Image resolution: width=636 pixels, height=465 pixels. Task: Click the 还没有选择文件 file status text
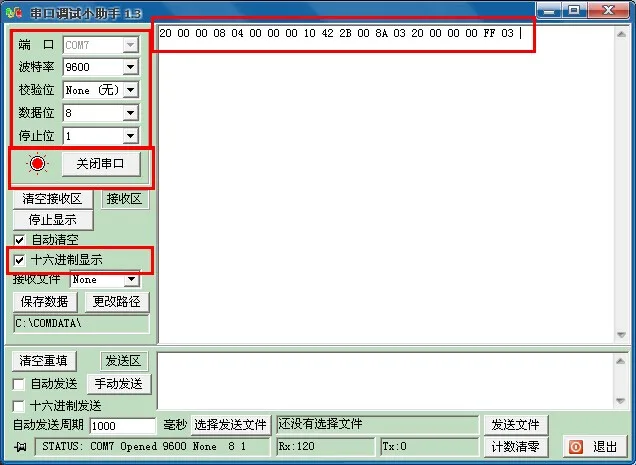[x=320, y=424]
